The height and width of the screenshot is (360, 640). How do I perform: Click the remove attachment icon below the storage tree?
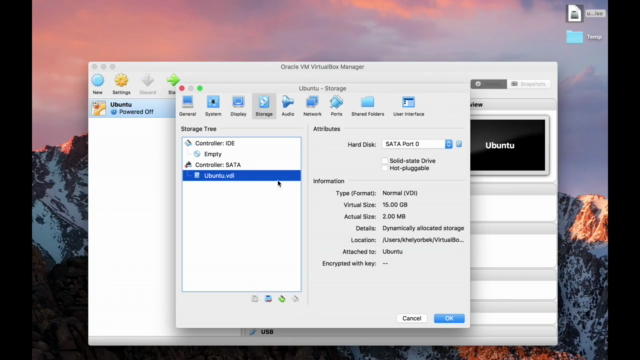pos(295,299)
